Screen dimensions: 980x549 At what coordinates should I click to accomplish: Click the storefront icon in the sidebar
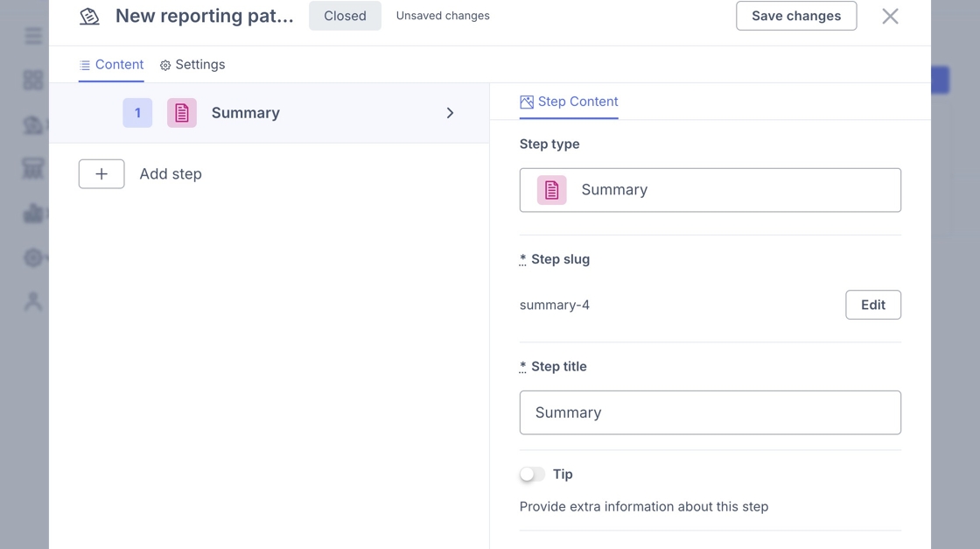[x=33, y=169]
